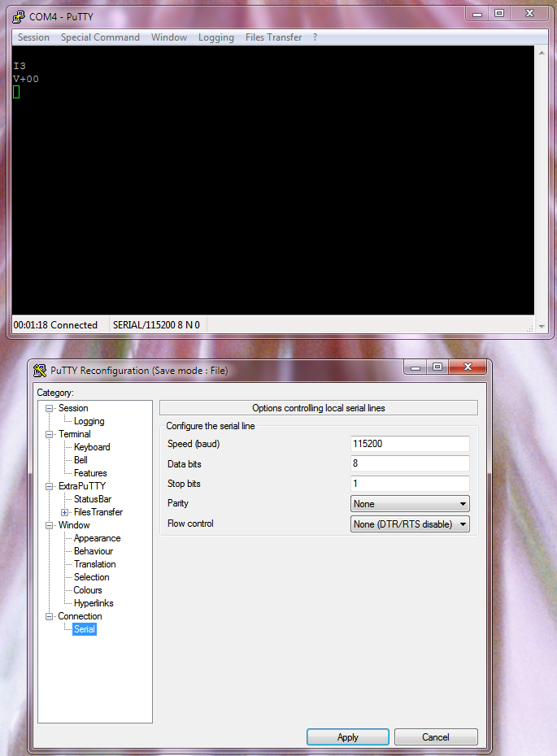
Task: Click the Cancel button
Action: [436, 737]
